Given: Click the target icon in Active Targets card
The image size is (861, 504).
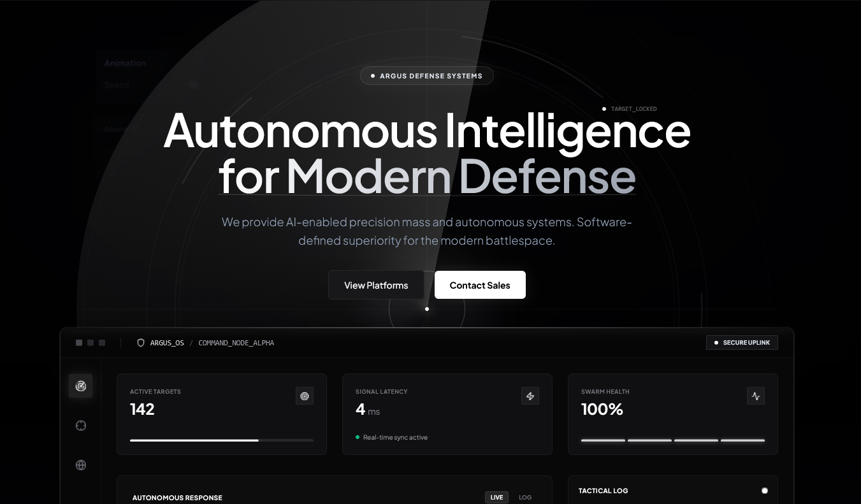Looking at the screenshot, I should click(305, 396).
